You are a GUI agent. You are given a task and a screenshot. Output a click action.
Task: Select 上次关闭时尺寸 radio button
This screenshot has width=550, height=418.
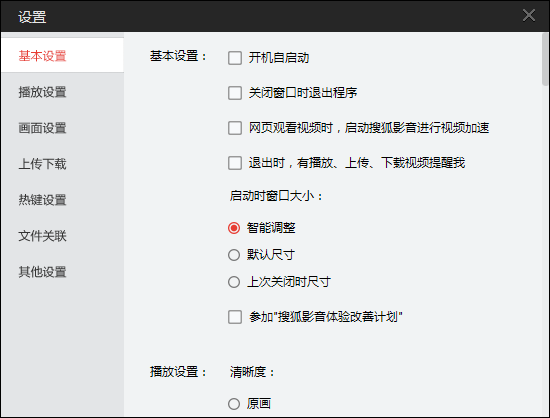pos(234,282)
